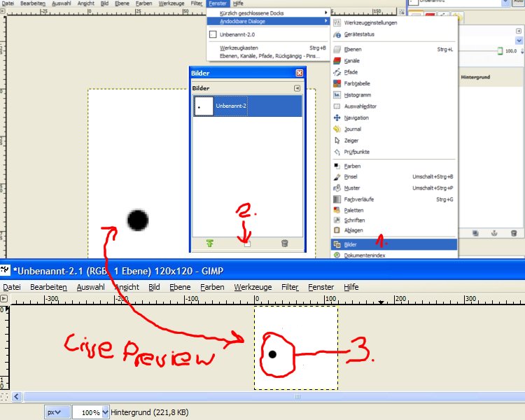Screen dimensions: 525x420
Task: Open the Bilder dialog tab configuration menu
Action: 297,88
